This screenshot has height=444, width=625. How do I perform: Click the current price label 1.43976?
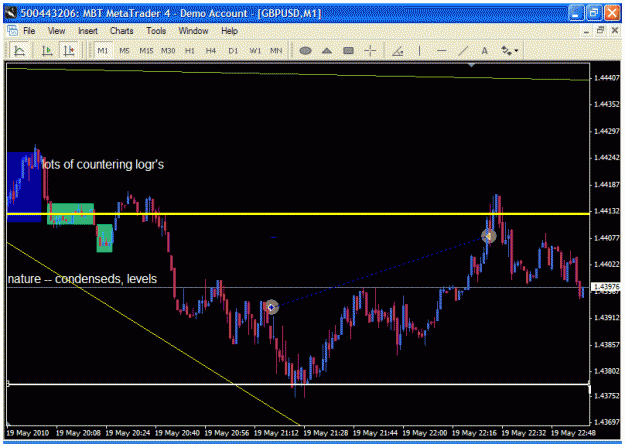pos(607,287)
